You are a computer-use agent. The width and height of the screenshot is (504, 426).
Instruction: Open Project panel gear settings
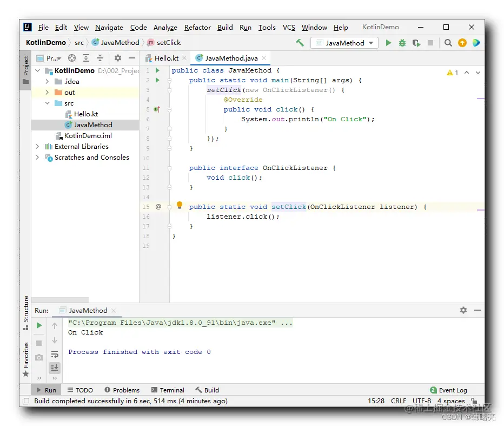coord(118,58)
